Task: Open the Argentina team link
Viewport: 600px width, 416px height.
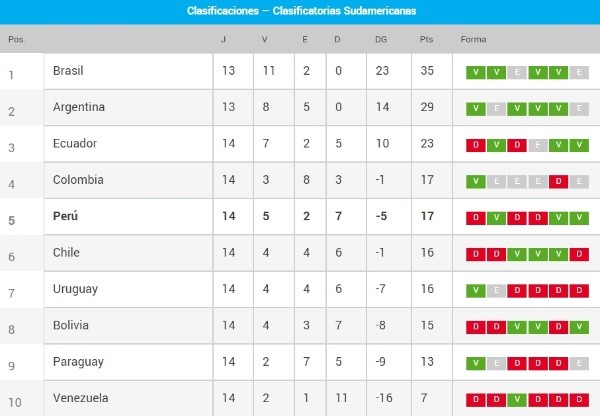Action: (x=79, y=107)
